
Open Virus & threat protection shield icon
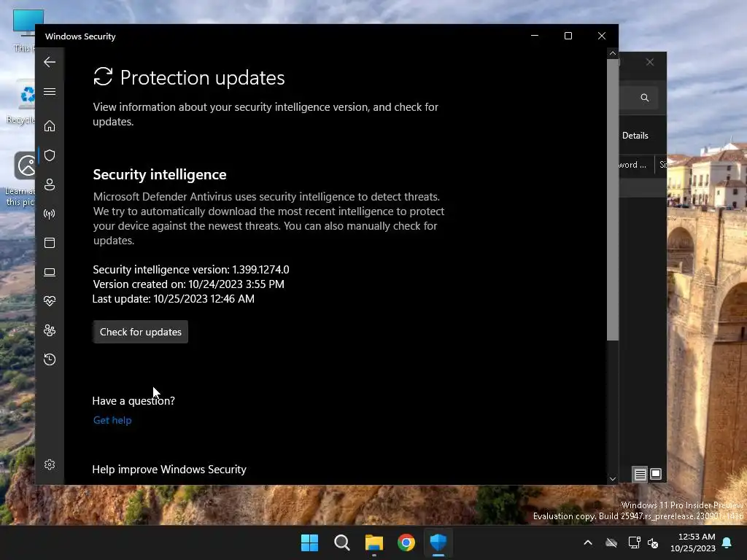click(50, 155)
